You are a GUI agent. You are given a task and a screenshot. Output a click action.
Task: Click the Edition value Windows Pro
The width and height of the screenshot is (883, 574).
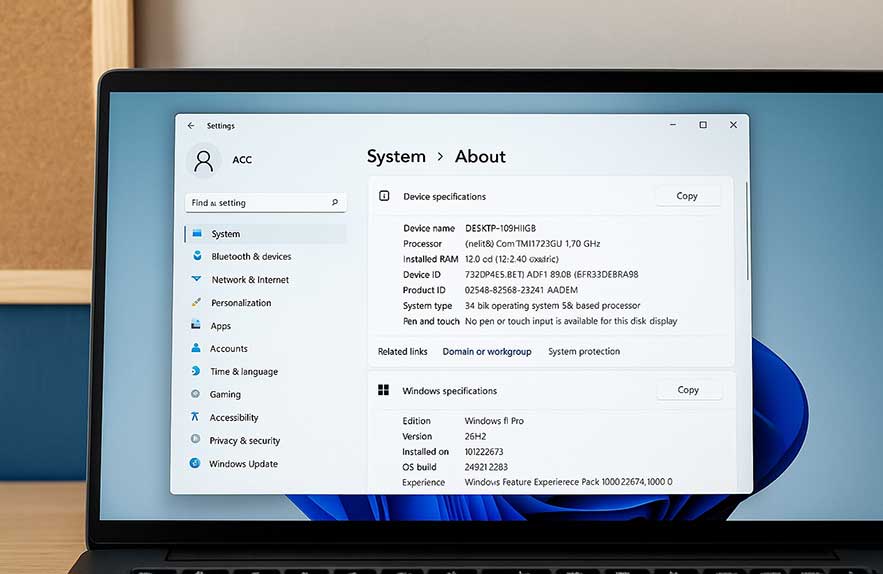494,421
